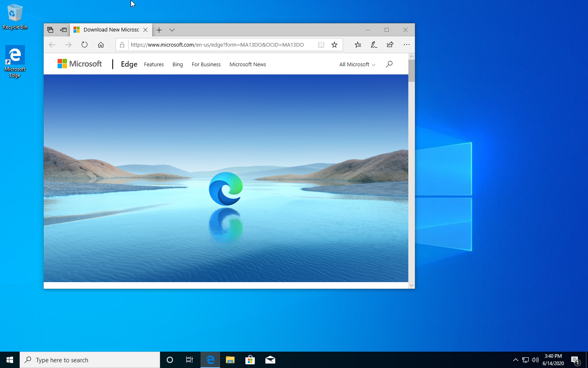Open the Windows Start menu
Image resolution: width=588 pixels, height=368 pixels.
point(10,360)
